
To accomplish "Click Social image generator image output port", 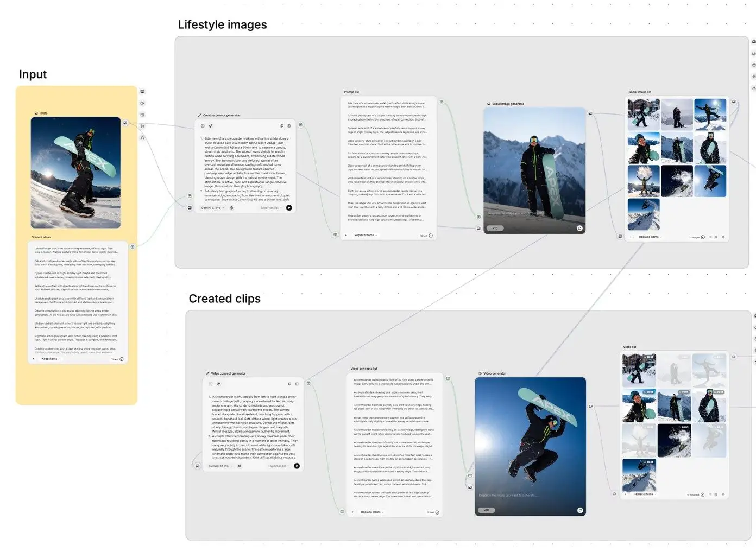I will 590,113.
